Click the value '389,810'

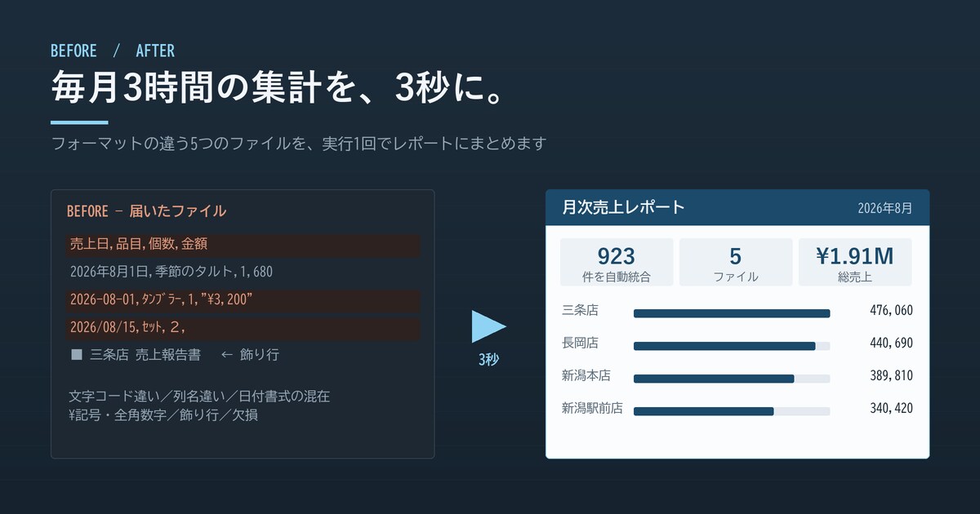coord(892,376)
